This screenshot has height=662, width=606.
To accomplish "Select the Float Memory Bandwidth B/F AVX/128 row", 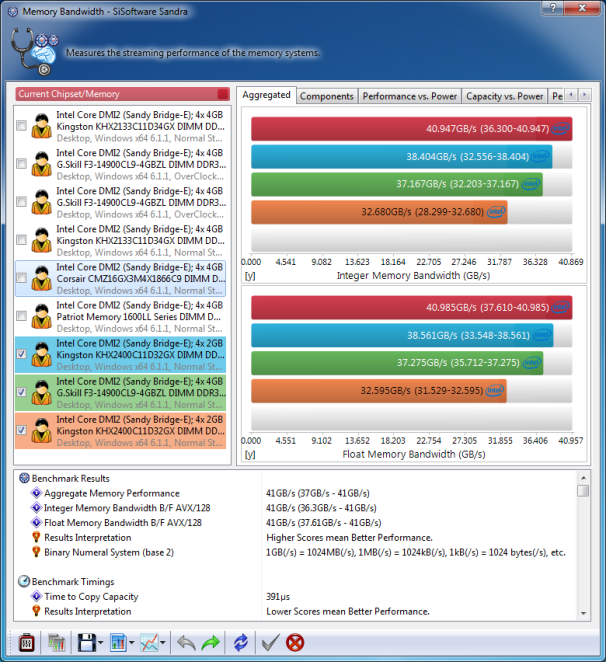I will click(296, 522).
